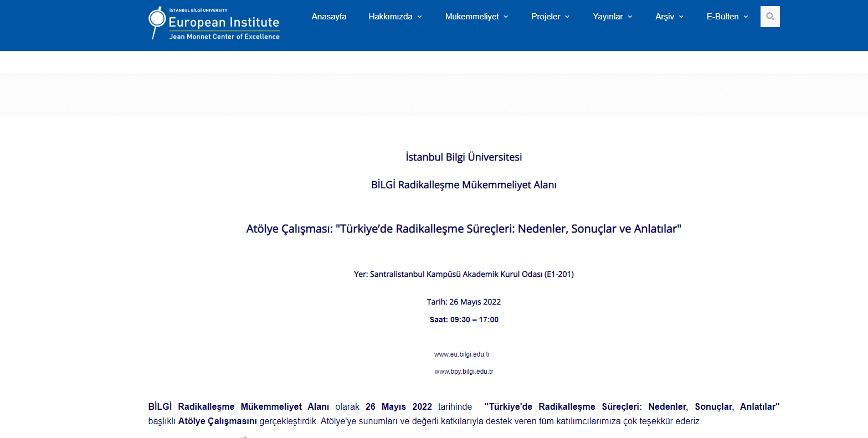This screenshot has width=868, height=438.
Task: Click the bold Atölye Çalışmasını text
Action: coord(218,421)
